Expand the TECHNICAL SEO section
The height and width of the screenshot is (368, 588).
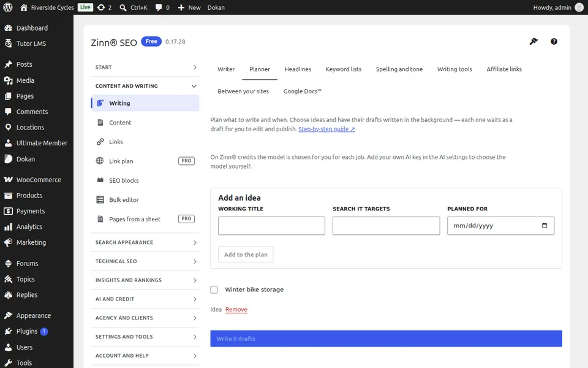point(145,261)
